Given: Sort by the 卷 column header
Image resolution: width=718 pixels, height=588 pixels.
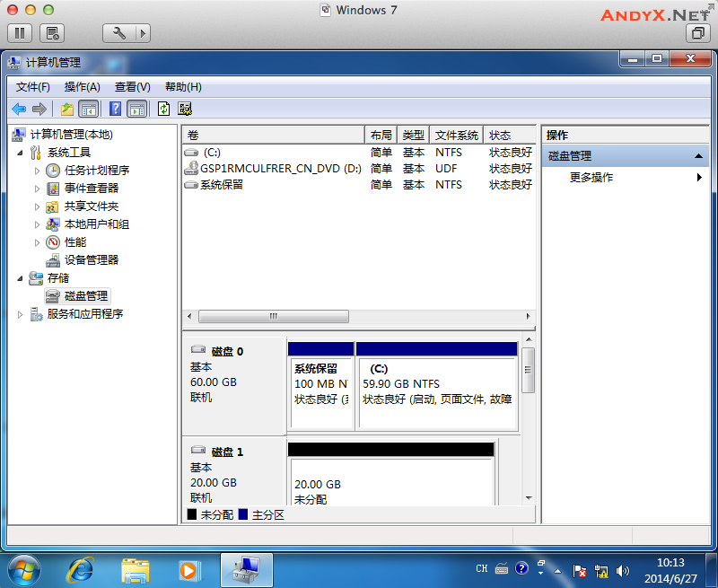Looking at the screenshot, I should (x=274, y=135).
